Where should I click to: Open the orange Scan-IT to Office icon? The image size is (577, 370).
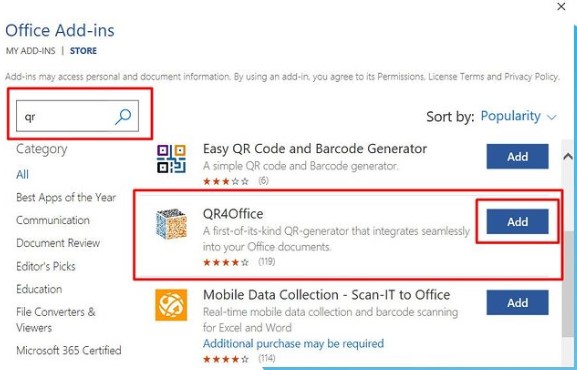coord(171,305)
